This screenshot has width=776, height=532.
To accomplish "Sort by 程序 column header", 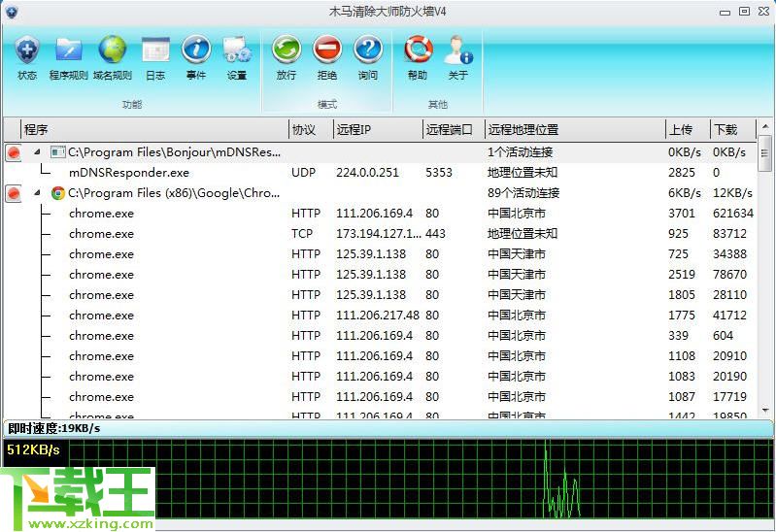I will [x=154, y=130].
